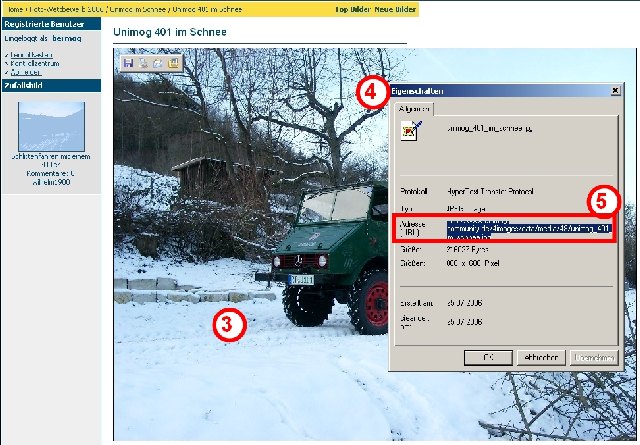Click the pixel dimensions value in dialog
Screen dimensions: 640x445
coord(473,263)
